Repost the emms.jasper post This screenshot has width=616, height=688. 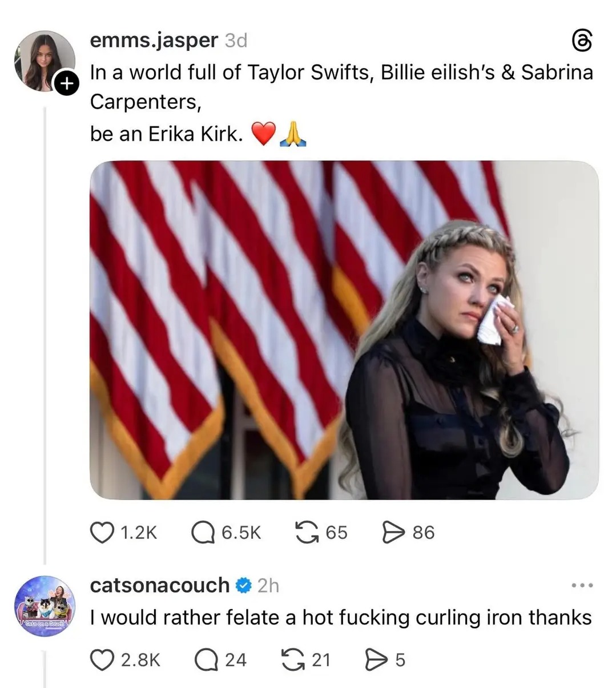point(307,532)
